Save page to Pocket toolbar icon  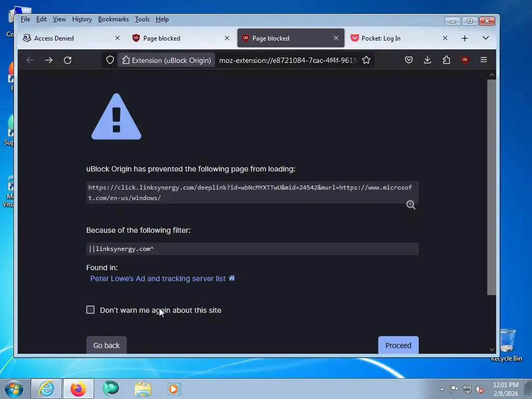pyautogui.click(x=409, y=60)
